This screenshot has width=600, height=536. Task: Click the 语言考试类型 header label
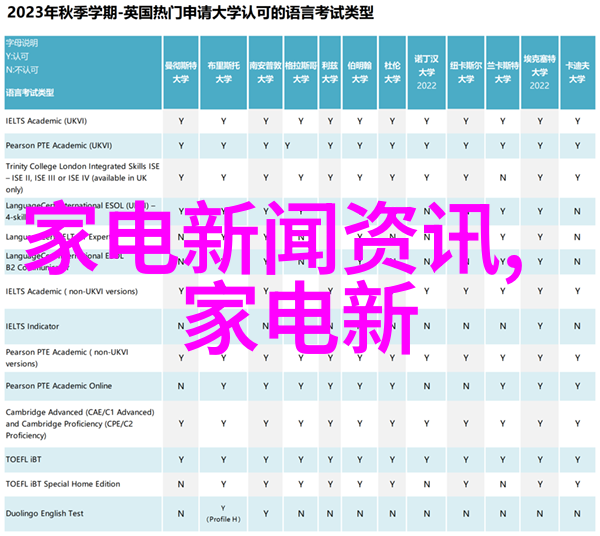pyautogui.click(x=30, y=93)
